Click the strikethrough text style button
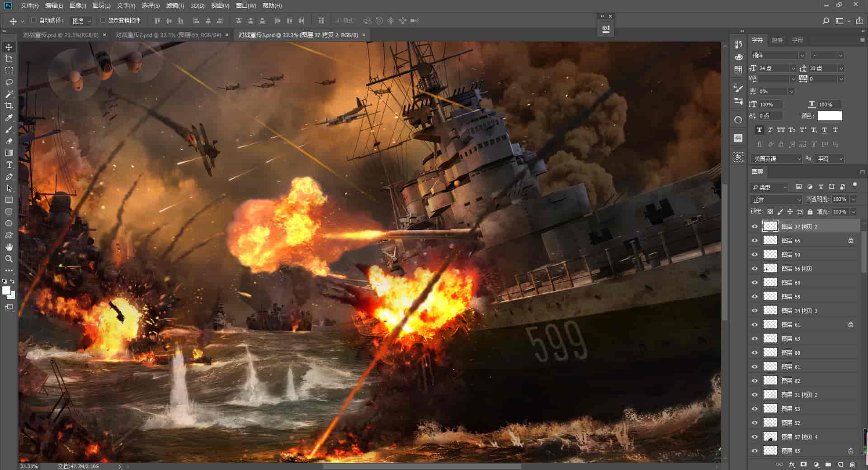The image size is (868, 470). 835,130
